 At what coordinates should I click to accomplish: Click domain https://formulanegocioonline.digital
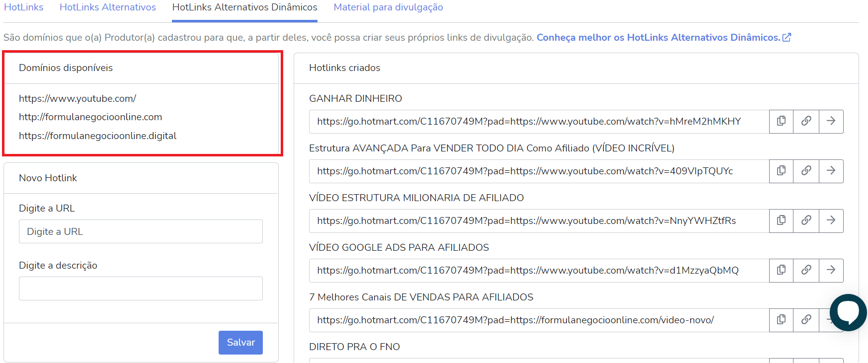97,136
